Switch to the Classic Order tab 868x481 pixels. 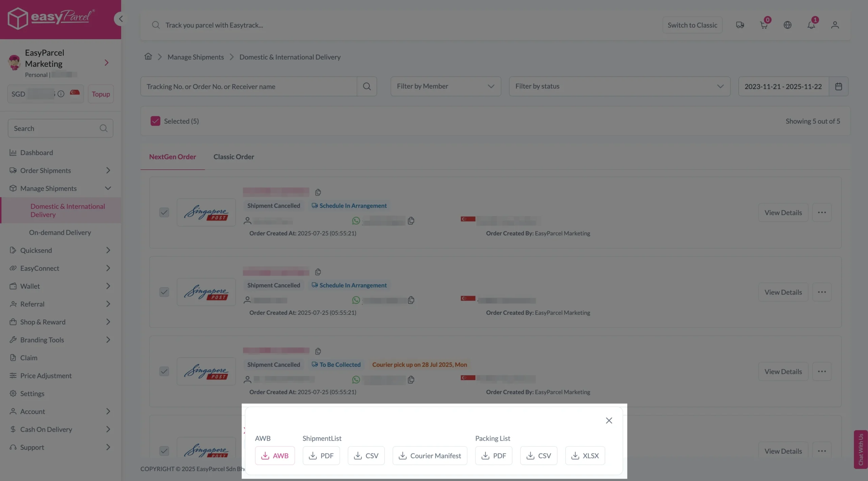point(234,156)
